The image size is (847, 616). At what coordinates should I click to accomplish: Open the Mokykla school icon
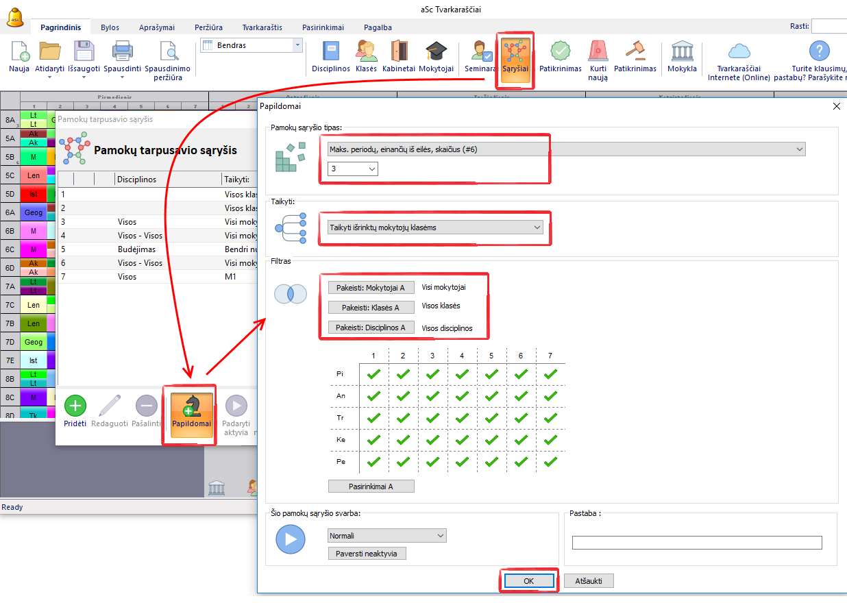coord(682,52)
